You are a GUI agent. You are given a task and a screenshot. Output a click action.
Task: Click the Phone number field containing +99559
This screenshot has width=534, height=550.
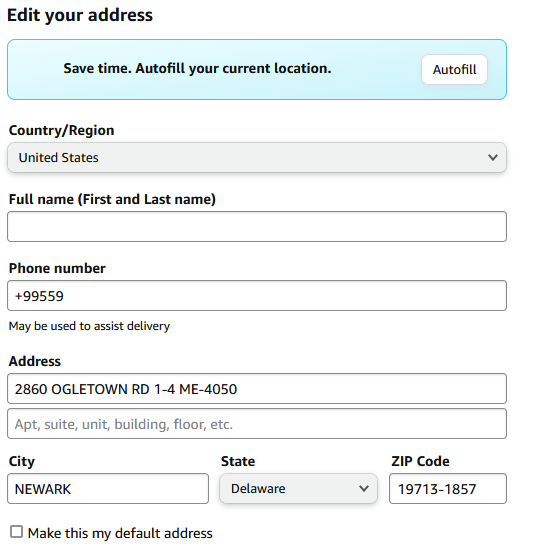[257, 296]
